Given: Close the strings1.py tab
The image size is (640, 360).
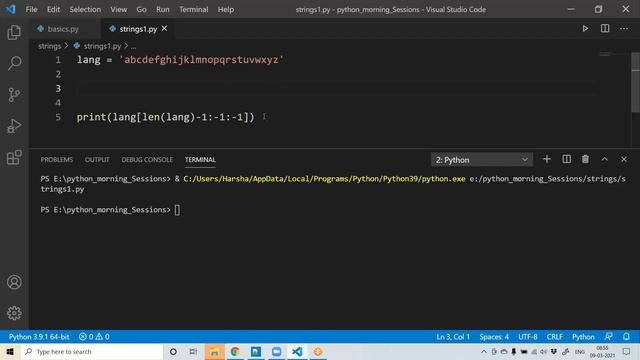Looking at the screenshot, I should (x=164, y=29).
